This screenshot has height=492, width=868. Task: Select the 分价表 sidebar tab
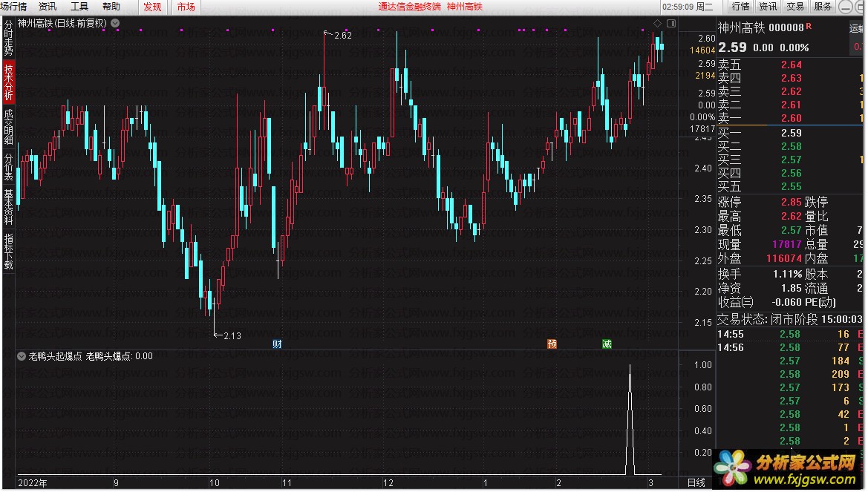(x=8, y=166)
